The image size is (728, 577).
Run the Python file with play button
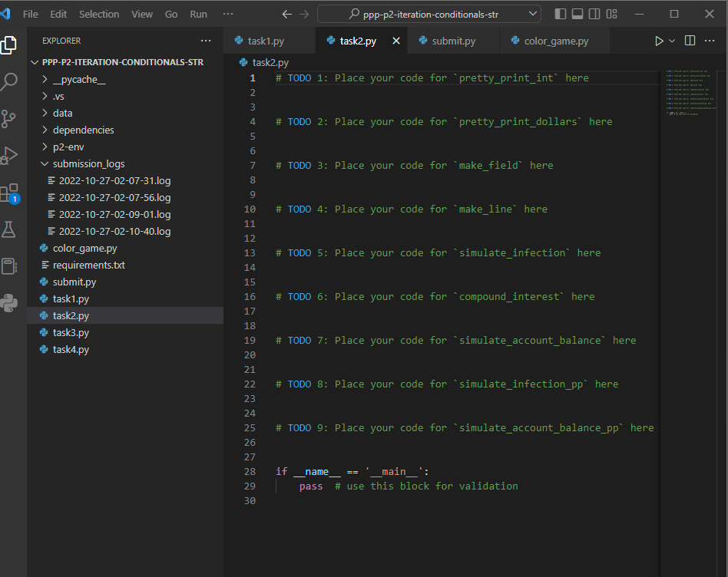pos(658,41)
